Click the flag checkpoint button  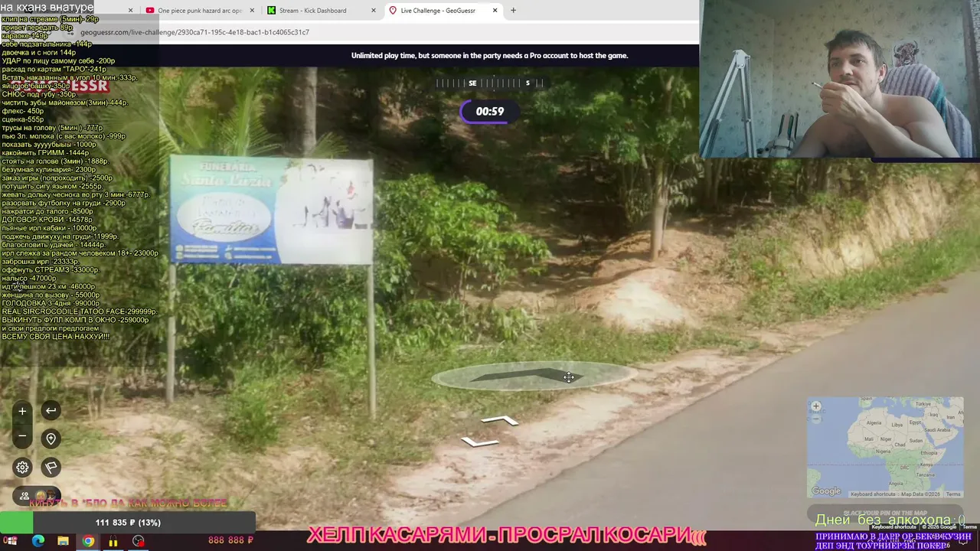[51, 467]
